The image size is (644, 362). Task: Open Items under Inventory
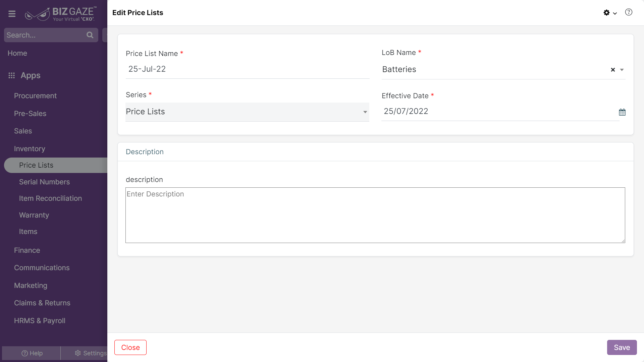[28, 232]
